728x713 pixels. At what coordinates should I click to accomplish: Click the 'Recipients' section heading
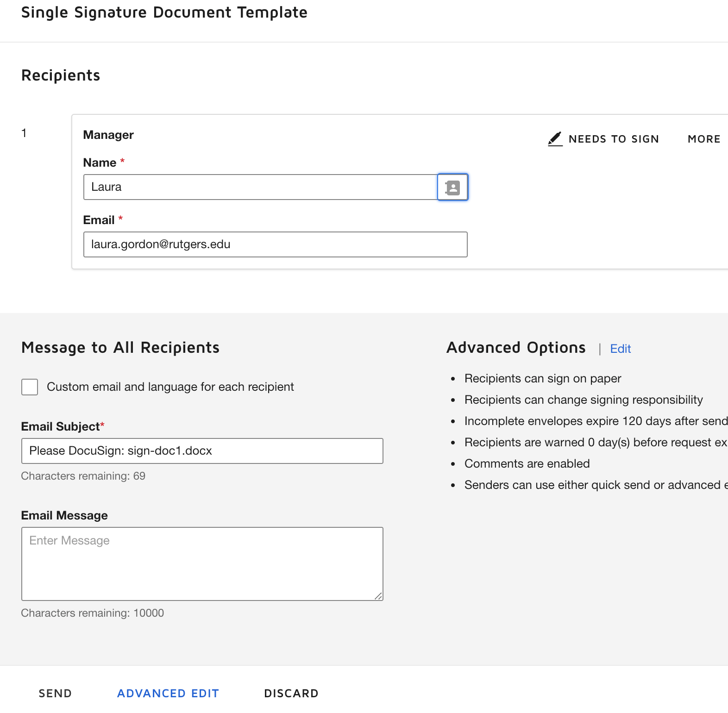pyautogui.click(x=61, y=75)
